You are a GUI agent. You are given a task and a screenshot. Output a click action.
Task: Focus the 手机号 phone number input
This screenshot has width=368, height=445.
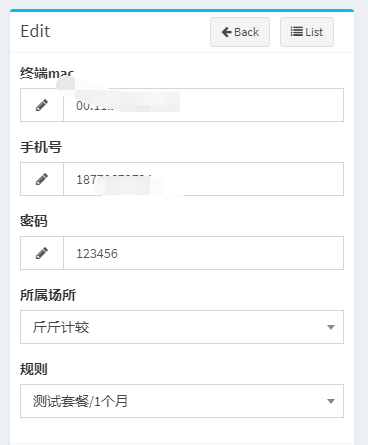click(203, 179)
